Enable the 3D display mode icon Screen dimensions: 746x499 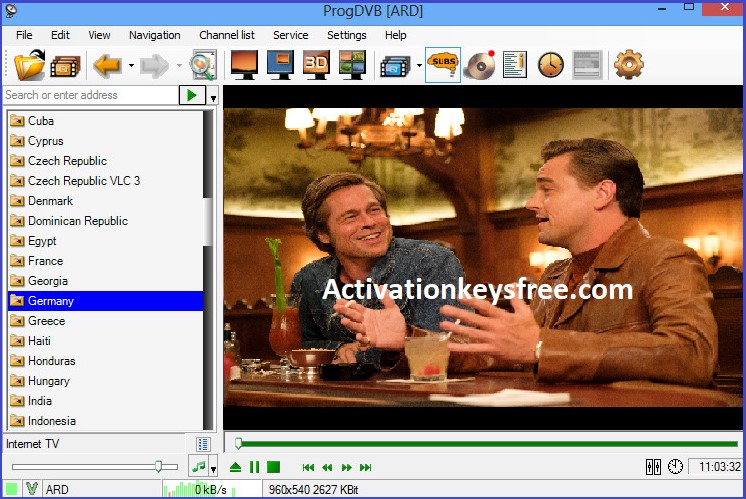(x=316, y=65)
